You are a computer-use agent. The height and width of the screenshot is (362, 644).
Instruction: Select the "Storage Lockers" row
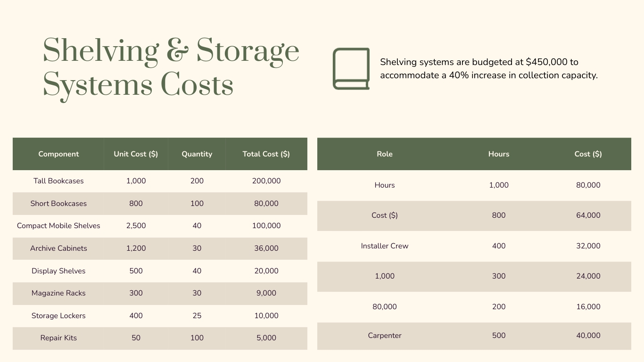point(58,316)
